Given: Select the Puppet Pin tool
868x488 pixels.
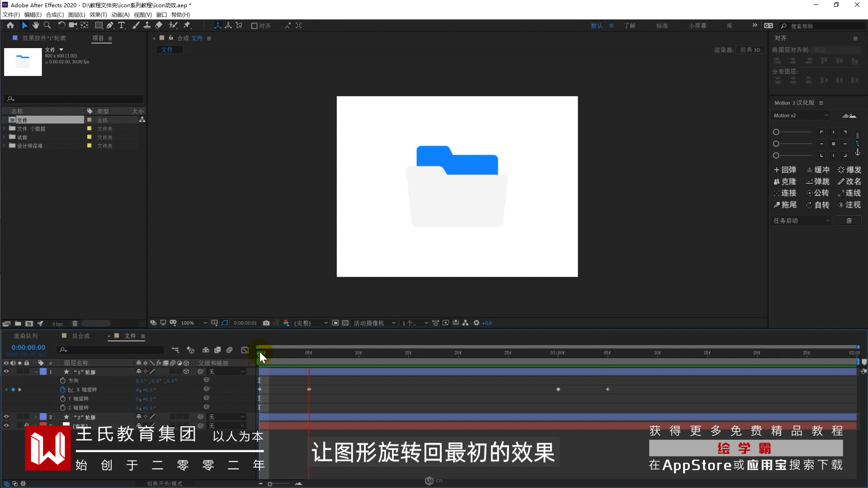Looking at the screenshot, I should tap(187, 25).
